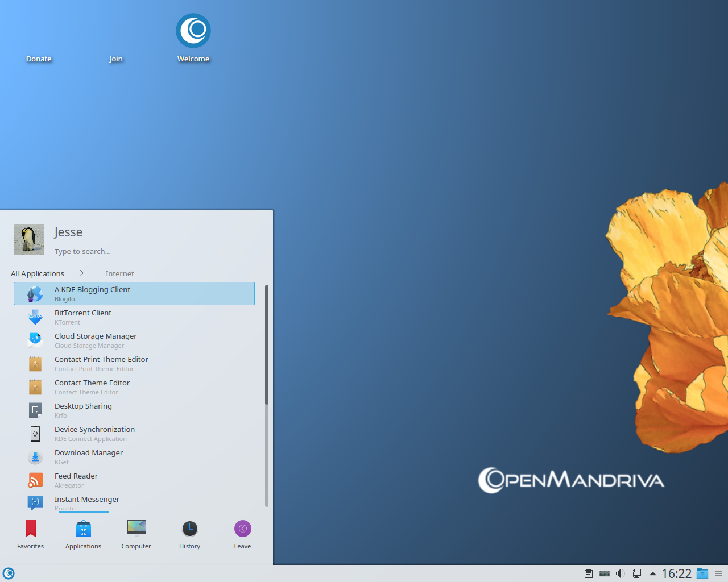Open the Join desktop link
Image resolution: width=728 pixels, height=582 pixels.
(116, 59)
